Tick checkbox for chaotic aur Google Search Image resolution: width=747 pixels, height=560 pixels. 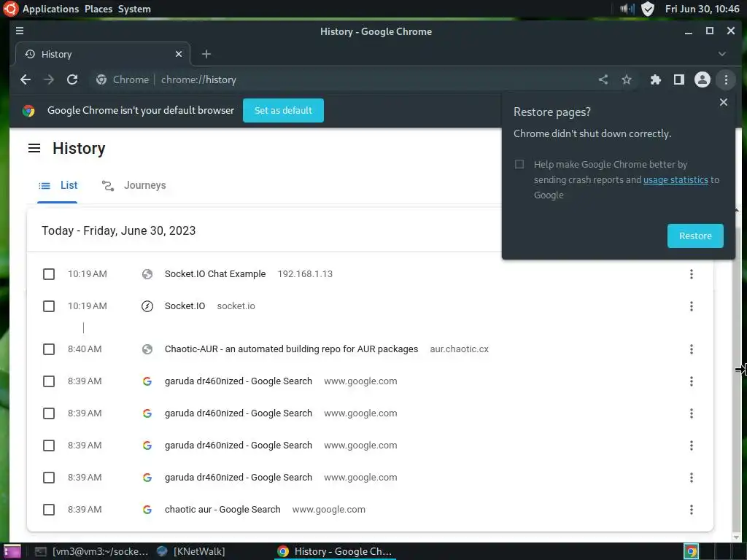tap(49, 510)
